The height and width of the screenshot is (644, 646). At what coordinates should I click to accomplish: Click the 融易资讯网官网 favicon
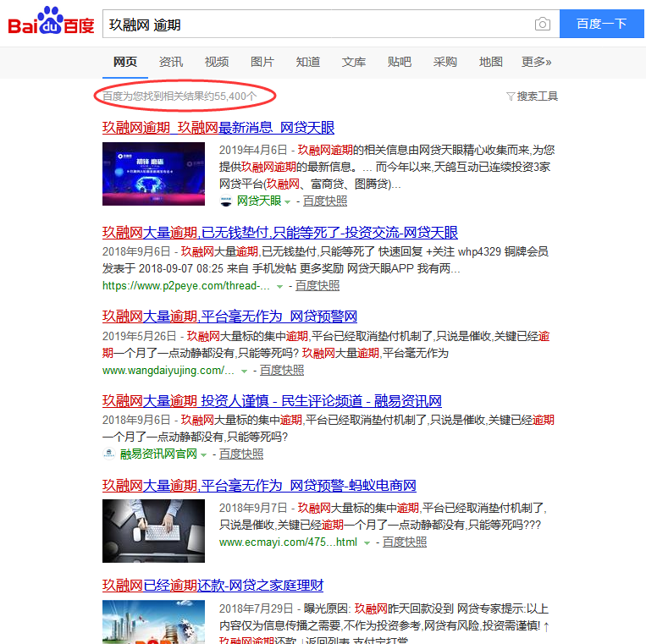coord(108,454)
